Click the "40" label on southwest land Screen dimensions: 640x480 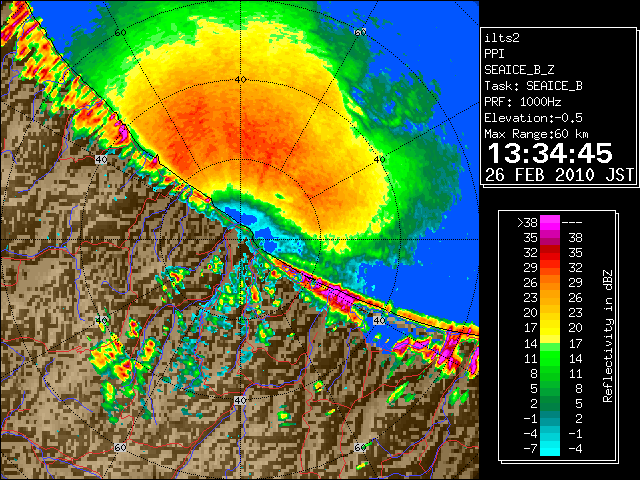pyautogui.click(x=101, y=320)
